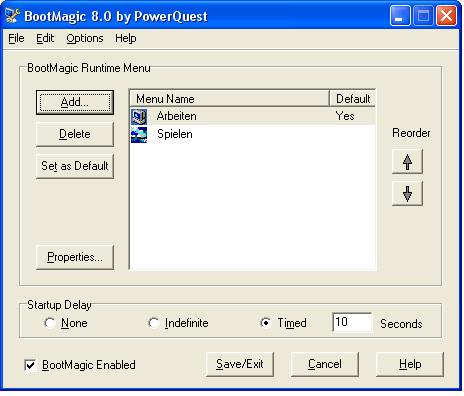
Task: Click the Default column header
Action: pos(353,99)
